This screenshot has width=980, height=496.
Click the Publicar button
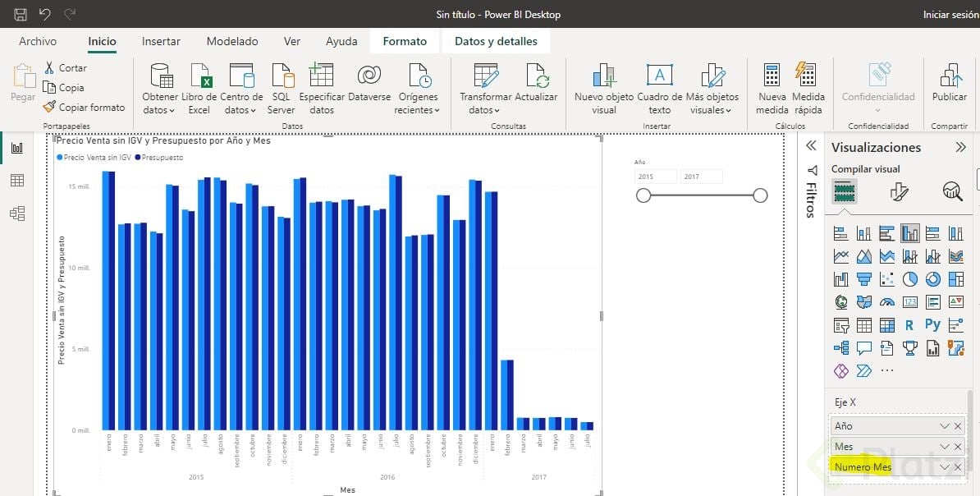[x=950, y=83]
